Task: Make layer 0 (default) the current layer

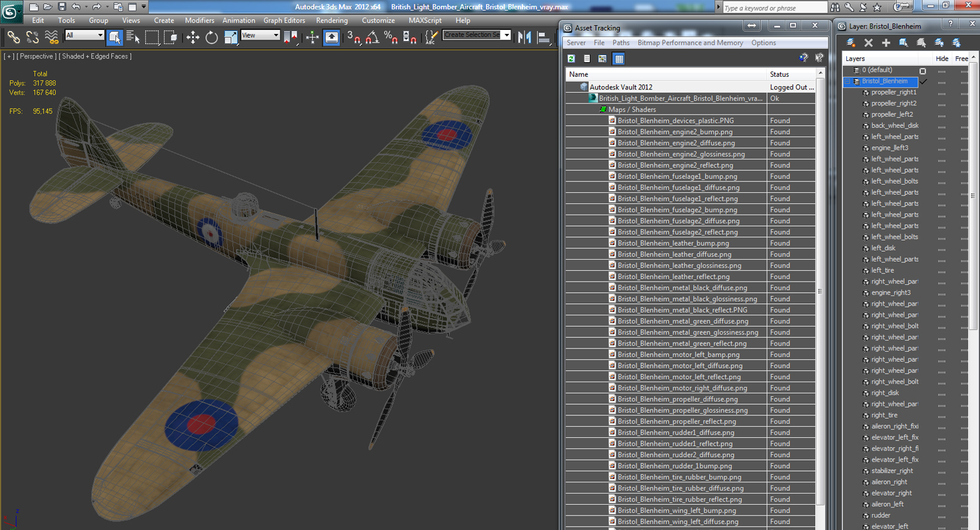Action: 922,70
